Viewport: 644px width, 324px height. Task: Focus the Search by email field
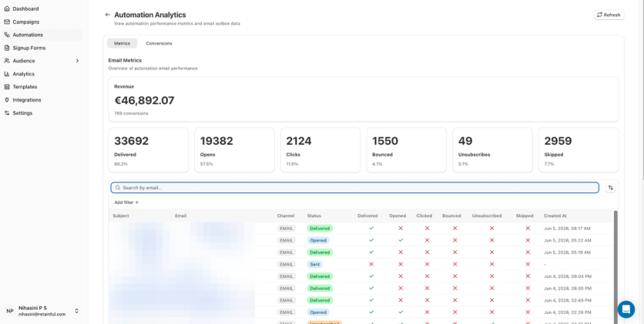(355, 188)
